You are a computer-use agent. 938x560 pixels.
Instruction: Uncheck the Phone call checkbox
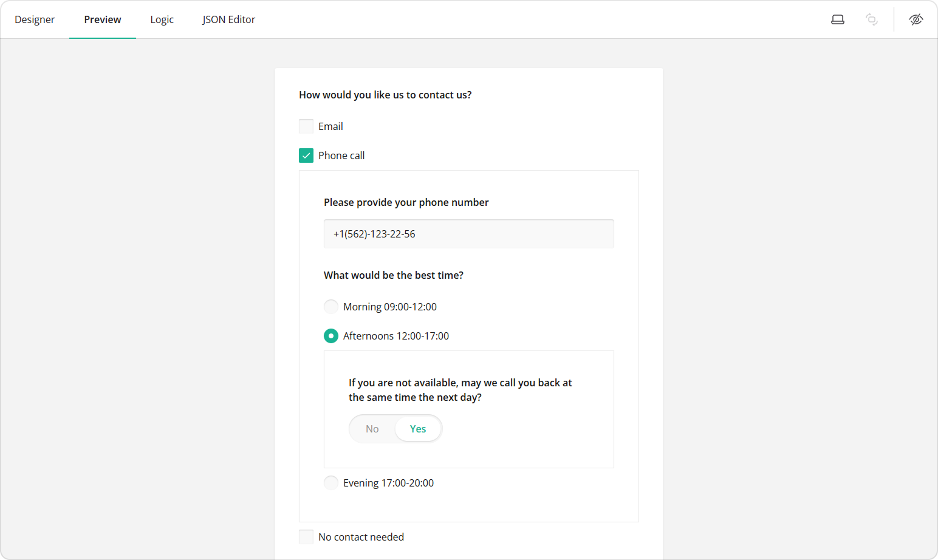click(x=306, y=155)
